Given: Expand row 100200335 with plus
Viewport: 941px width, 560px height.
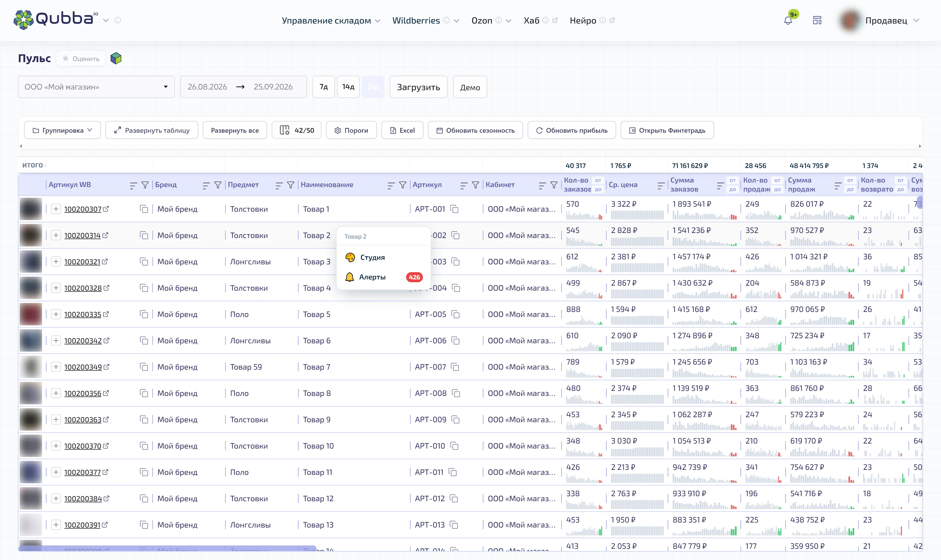Looking at the screenshot, I should pos(56,314).
